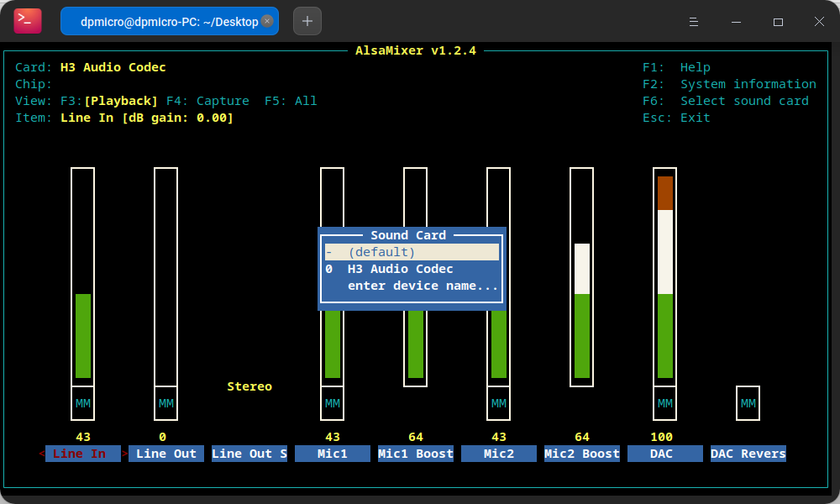
Task: Select the Mic1 channel label
Action: click(x=332, y=454)
